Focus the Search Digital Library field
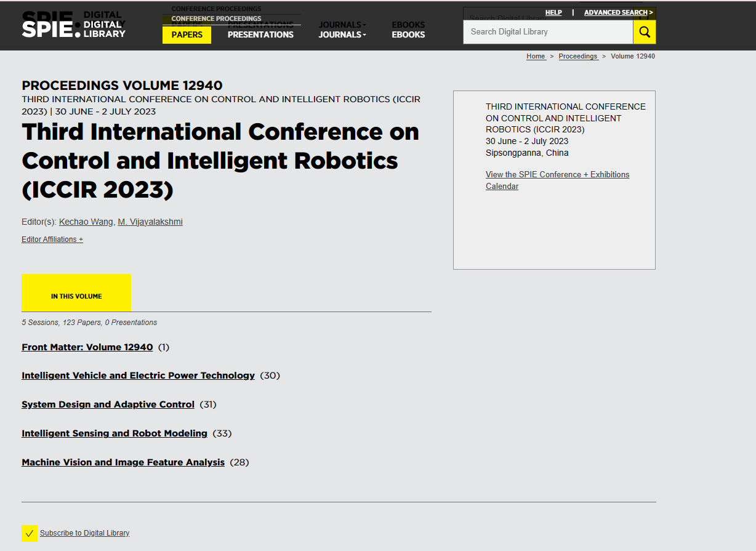756x551 pixels. click(548, 32)
